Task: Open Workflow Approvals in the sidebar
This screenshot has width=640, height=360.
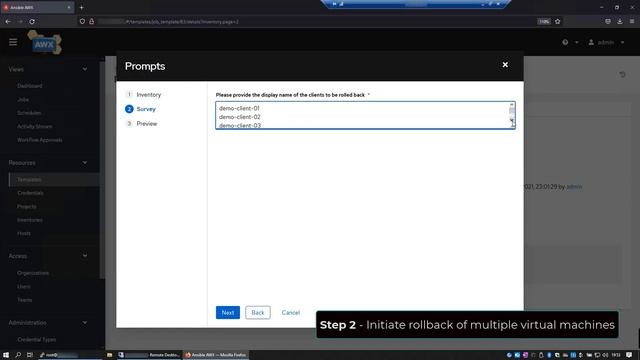Action: (x=40, y=140)
